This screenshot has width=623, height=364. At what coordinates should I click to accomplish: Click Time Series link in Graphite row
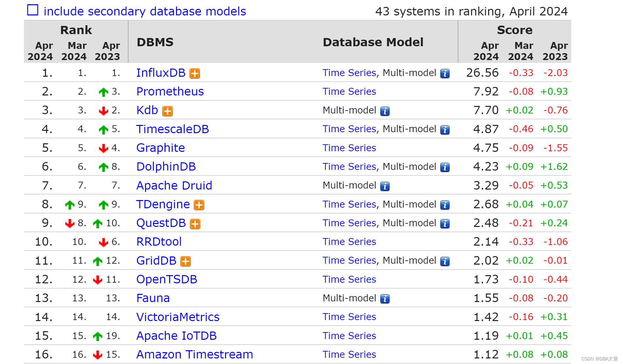[349, 148]
